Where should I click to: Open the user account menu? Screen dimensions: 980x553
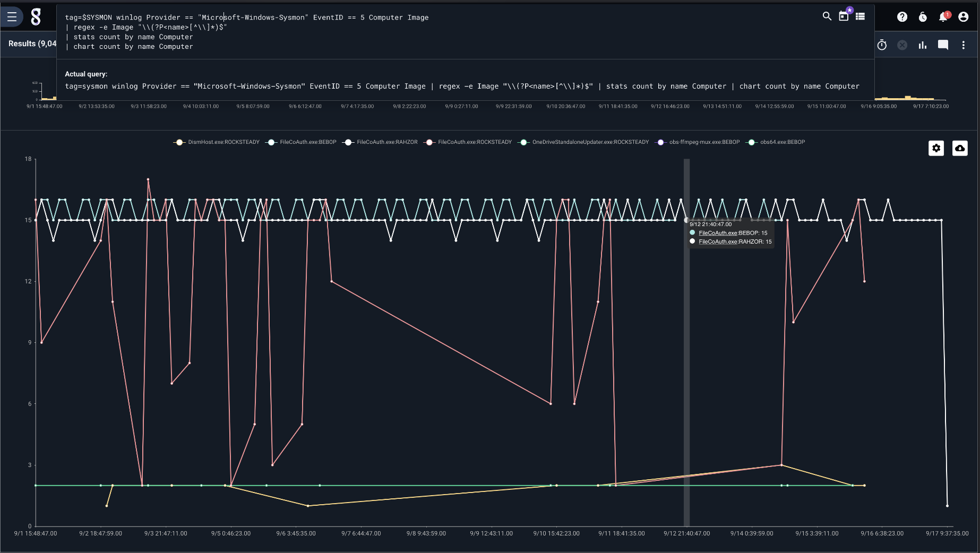[x=964, y=17]
